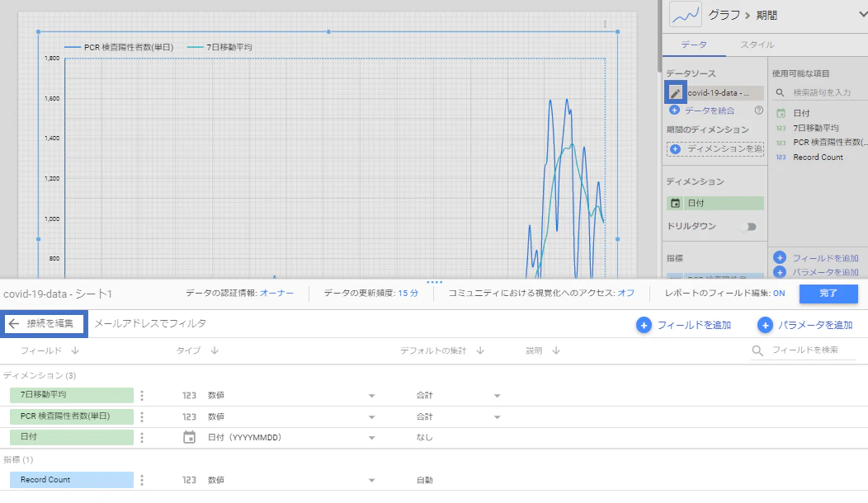Toggle コミュニティにおける視覚化へのアクセス オフ setting

(x=626, y=293)
